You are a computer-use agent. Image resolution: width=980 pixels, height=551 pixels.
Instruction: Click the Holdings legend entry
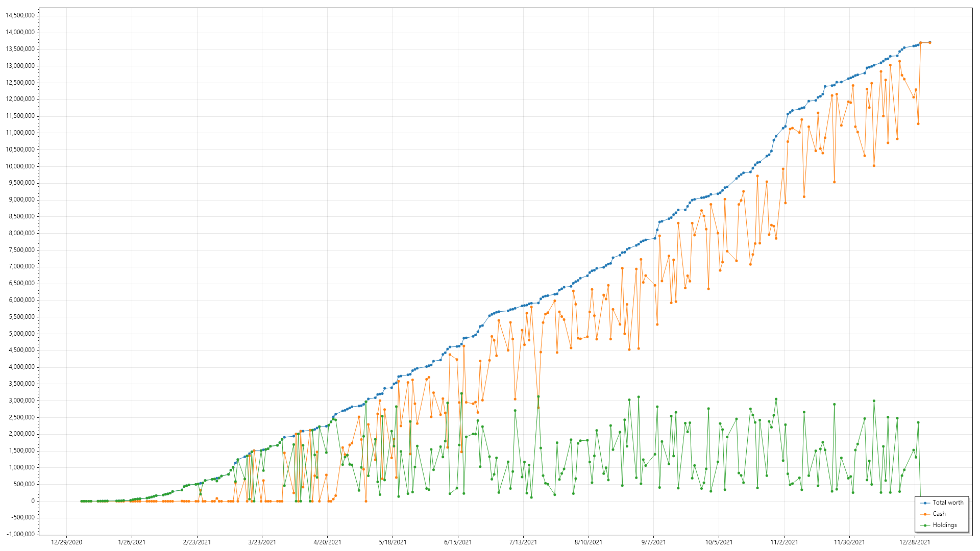click(x=938, y=525)
